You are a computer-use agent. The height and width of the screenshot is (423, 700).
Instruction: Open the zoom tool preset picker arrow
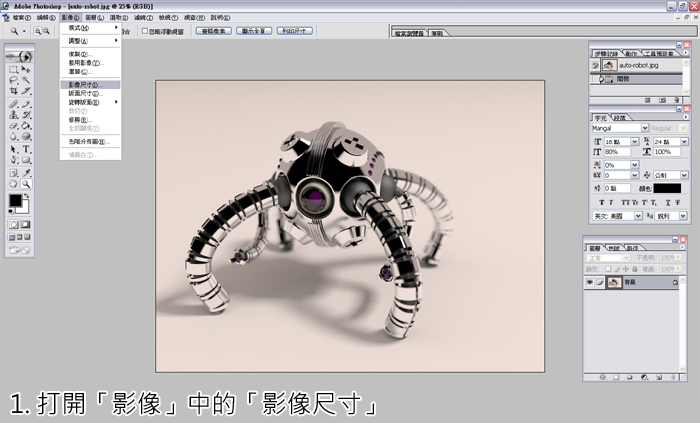pos(24,31)
